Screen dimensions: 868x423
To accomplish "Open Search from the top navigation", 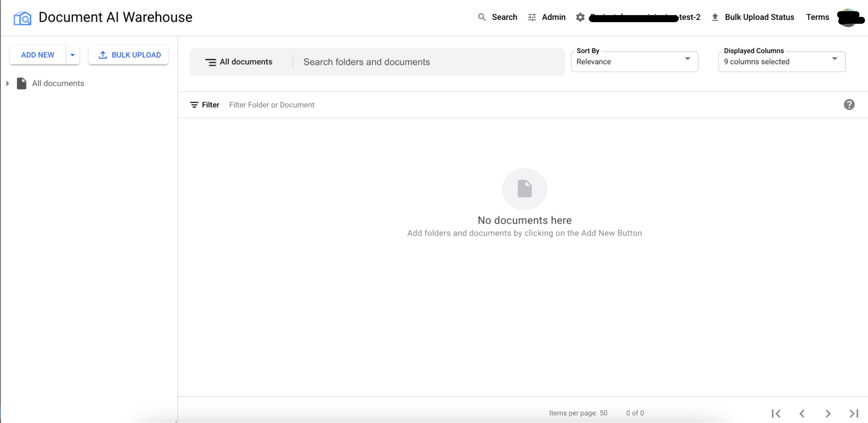I will (x=498, y=17).
